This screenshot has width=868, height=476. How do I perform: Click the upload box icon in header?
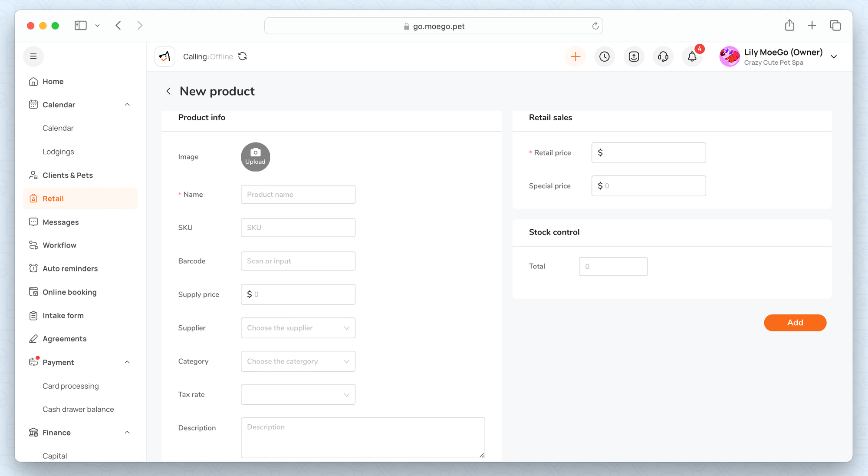click(634, 56)
